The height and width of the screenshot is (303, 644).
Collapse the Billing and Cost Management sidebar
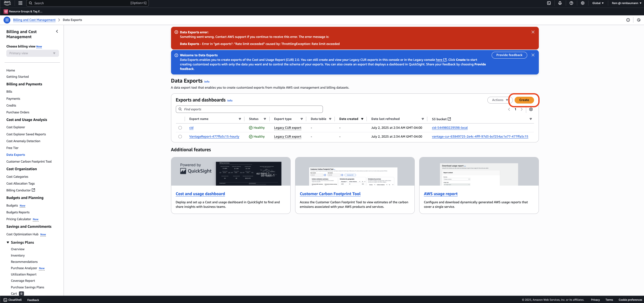[57, 31]
